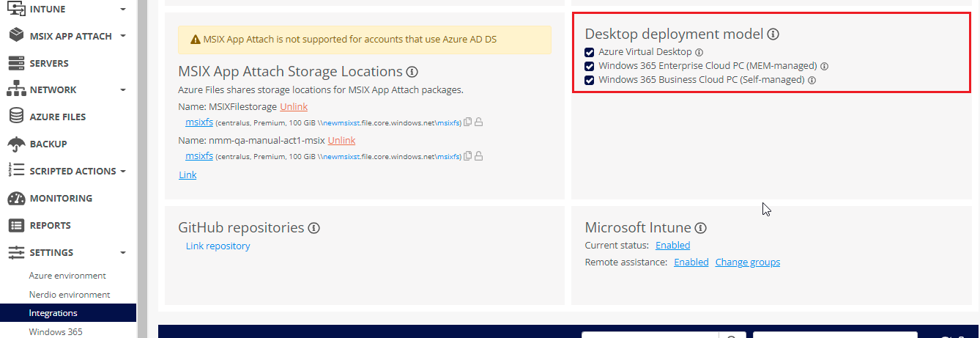
Task: Disable Windows 365 Business Cloud PC checkbox
Action: coord(590,80)
